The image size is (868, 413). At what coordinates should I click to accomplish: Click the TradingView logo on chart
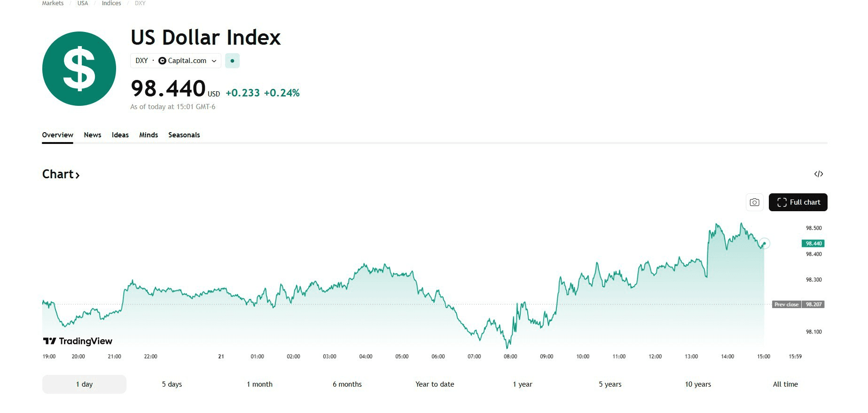78,341
